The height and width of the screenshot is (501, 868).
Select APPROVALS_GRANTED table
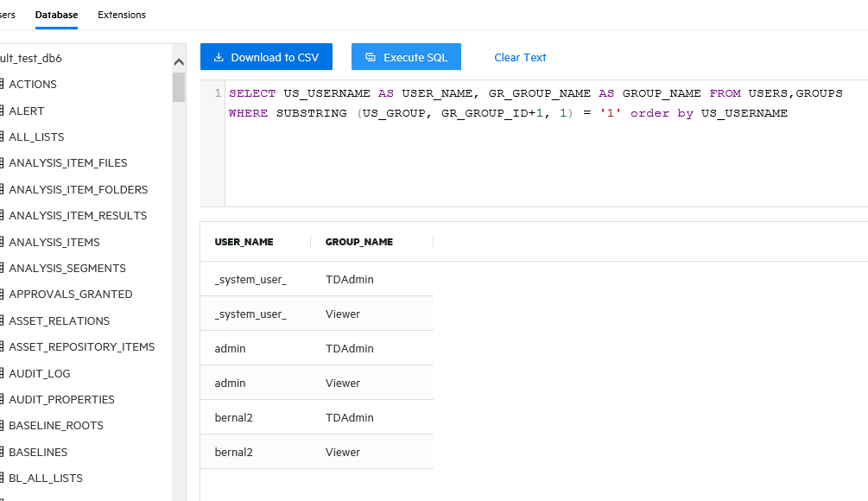click(70, 294)
